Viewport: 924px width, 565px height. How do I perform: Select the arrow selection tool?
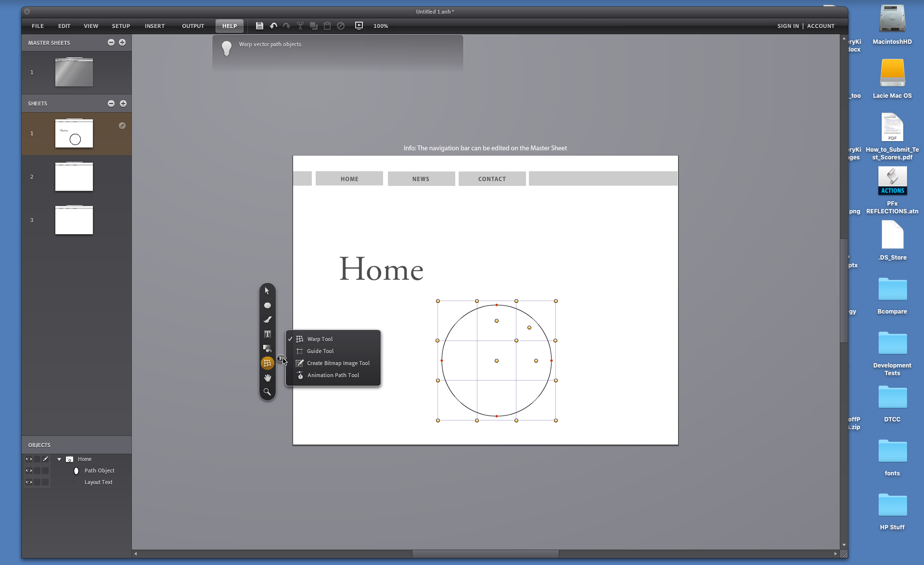(267, 291)
